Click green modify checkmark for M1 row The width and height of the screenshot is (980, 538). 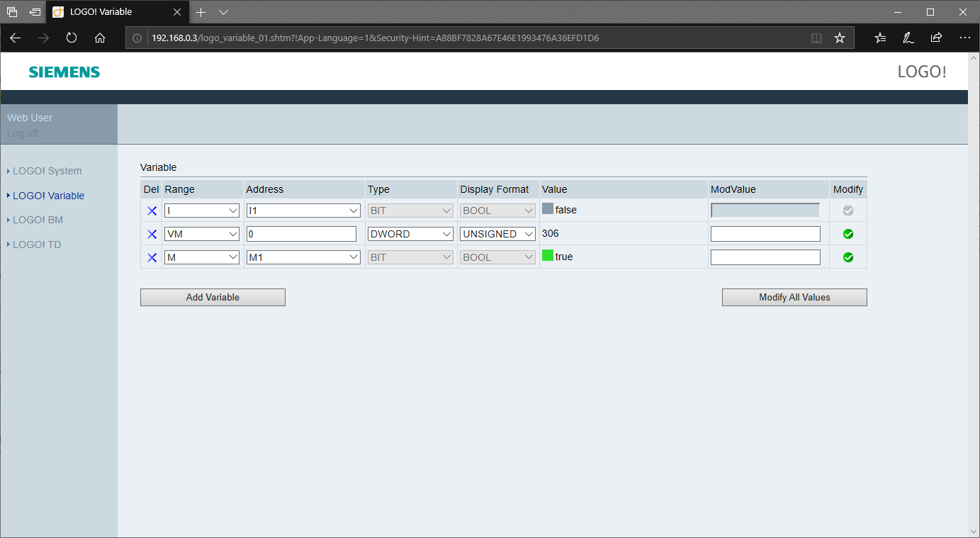point(848,257)
